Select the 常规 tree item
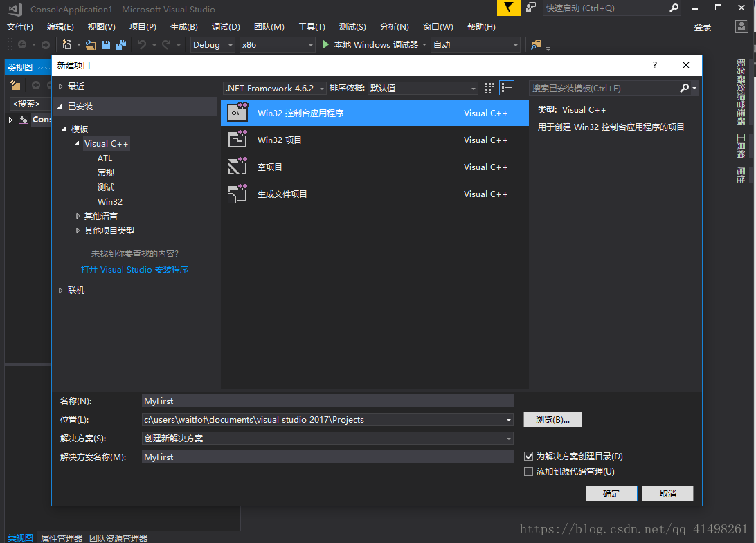Viewport: 756px width, 543px height. pos(106,172)
